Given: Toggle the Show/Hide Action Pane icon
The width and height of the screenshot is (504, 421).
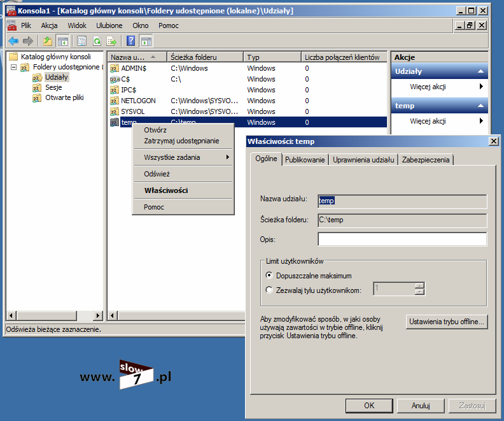Looking at the screenshot, I should tap(146, 41).
